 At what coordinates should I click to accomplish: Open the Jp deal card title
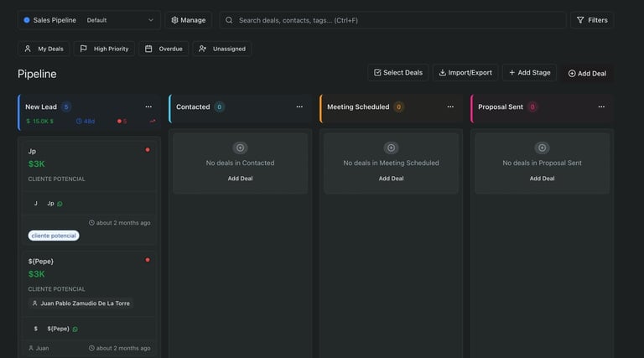tap(32, 151)
